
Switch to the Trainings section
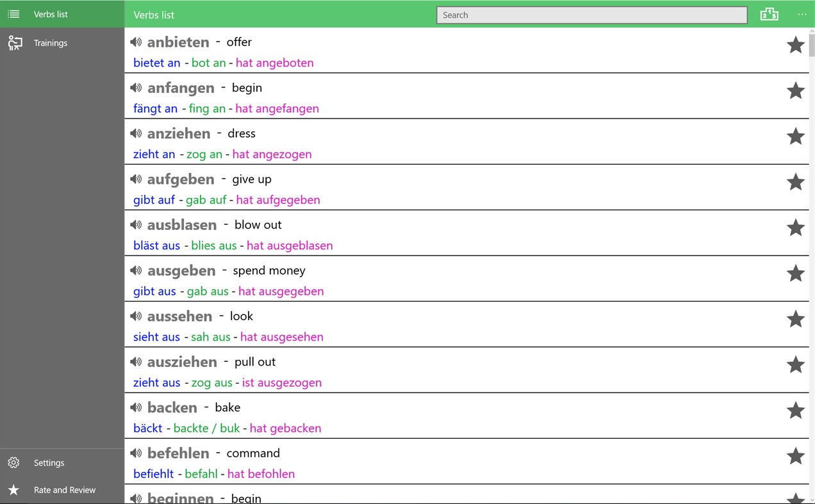click(x=50, y=43)
